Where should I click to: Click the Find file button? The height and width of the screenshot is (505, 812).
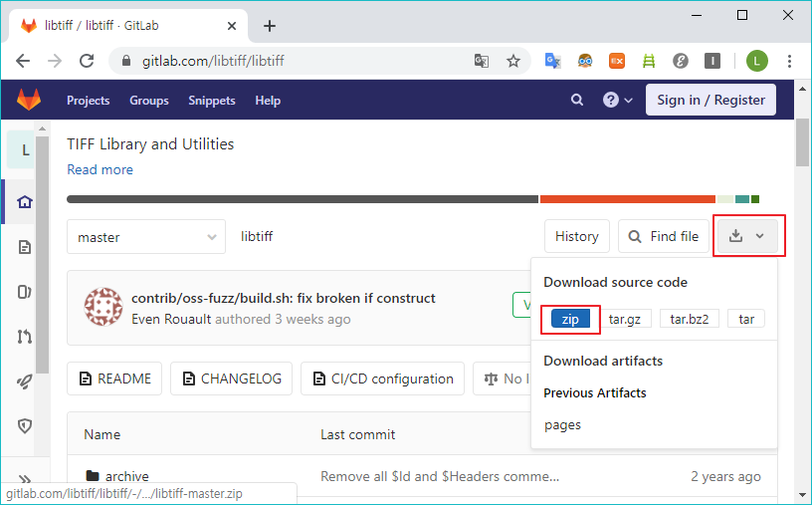click(664, 236)
